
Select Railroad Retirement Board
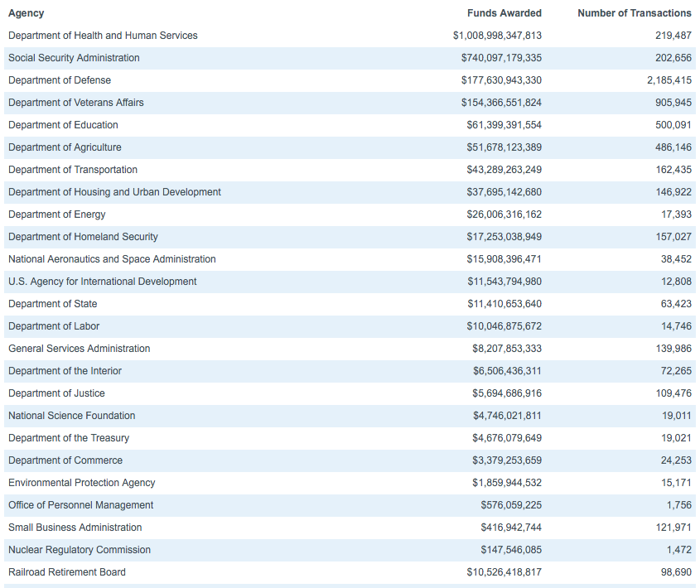pos(67,571)
